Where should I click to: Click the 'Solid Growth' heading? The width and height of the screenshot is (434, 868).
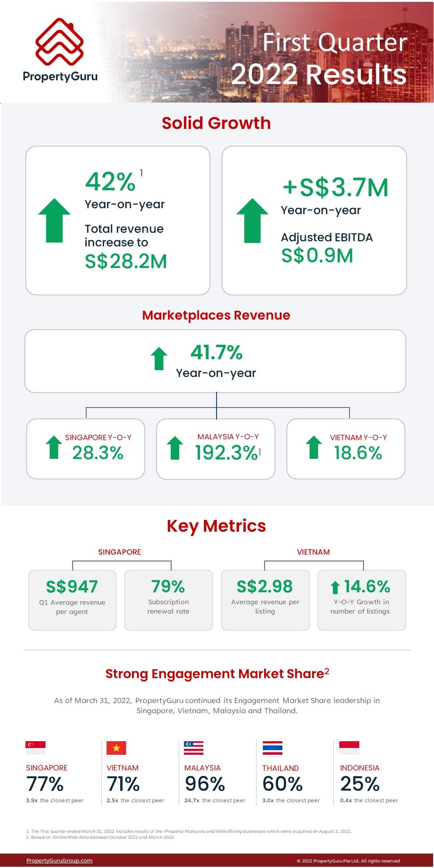tap(216, 123)
